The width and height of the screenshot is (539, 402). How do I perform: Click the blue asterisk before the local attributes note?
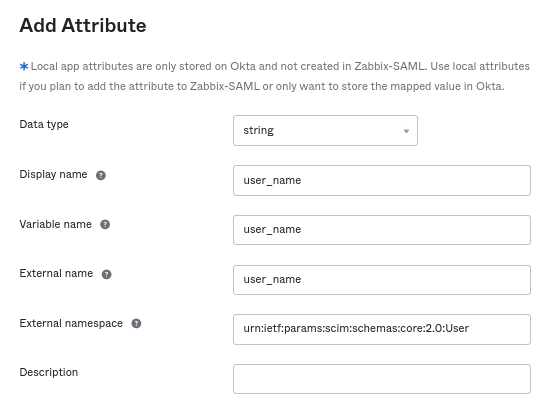(24, 66)
